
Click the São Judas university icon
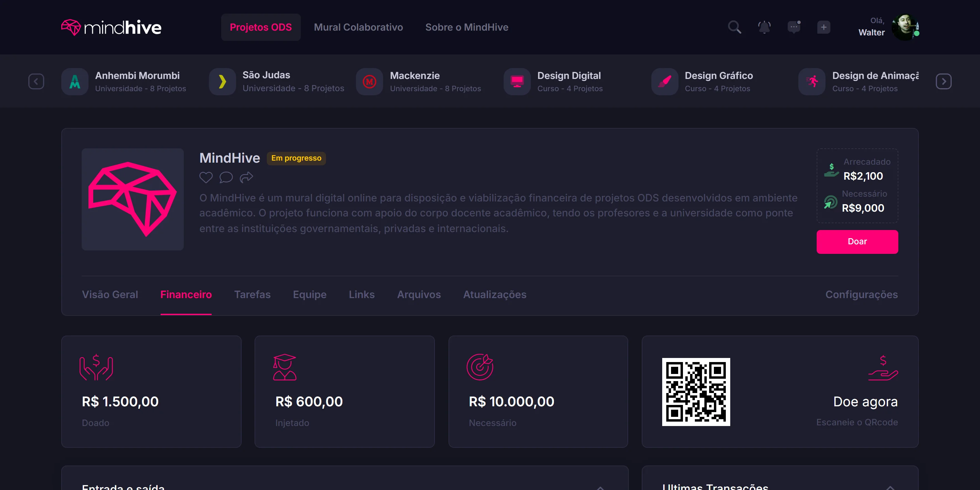(222, 81)
